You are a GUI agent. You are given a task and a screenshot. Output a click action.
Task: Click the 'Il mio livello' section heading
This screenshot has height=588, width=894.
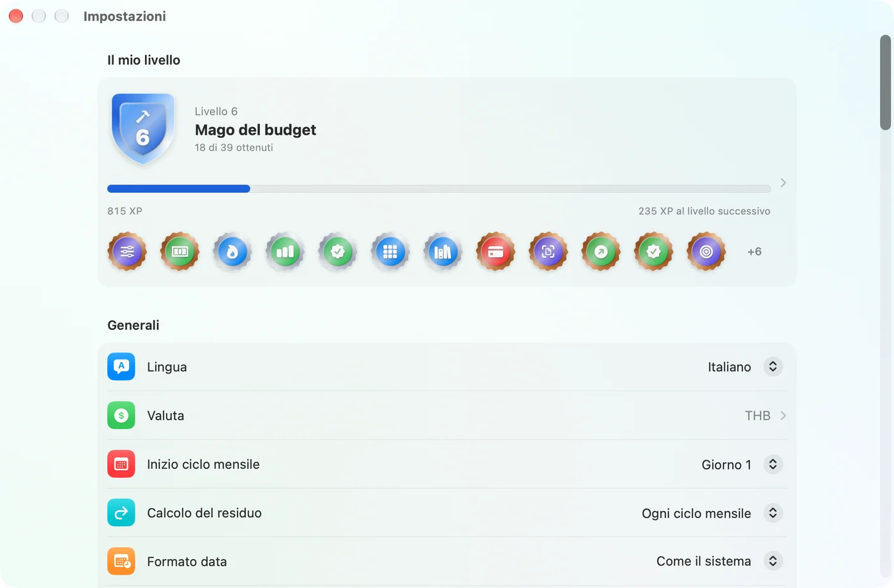[144, 60]
